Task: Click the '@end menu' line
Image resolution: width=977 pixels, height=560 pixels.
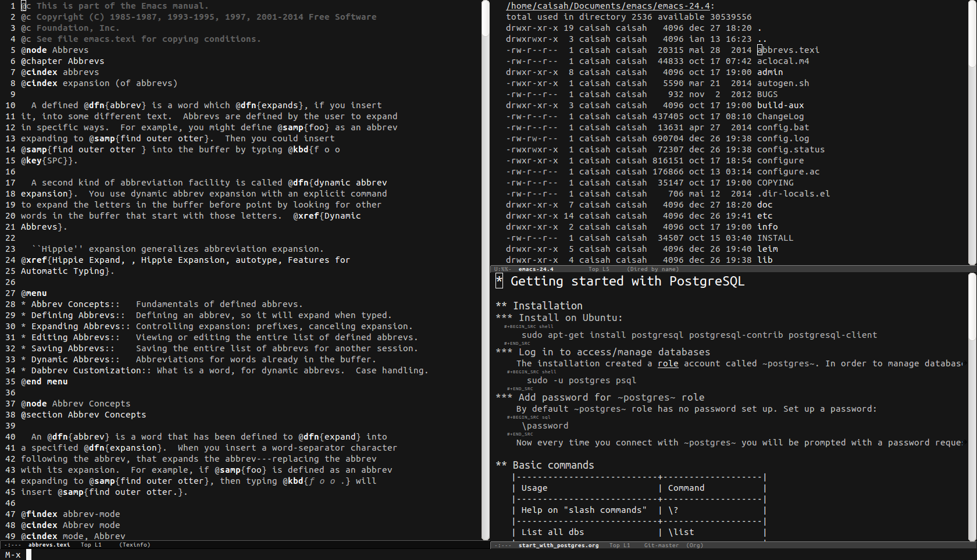Action: click(44, 381)
